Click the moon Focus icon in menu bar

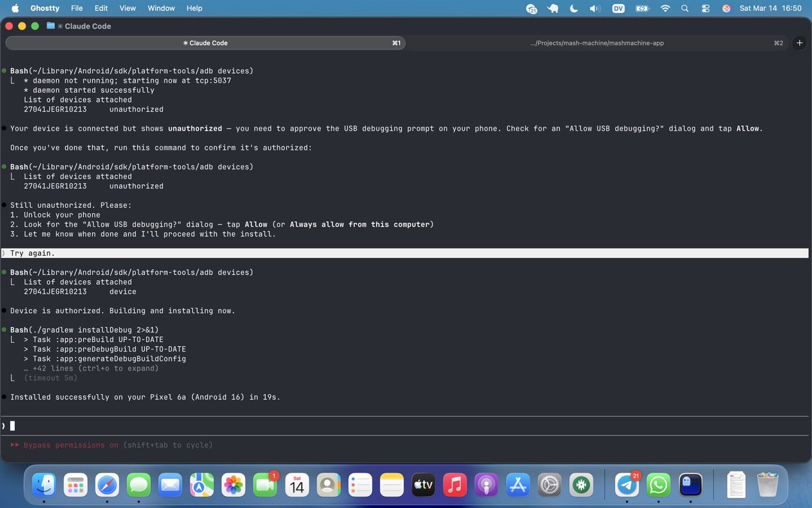tap(574, 8)
